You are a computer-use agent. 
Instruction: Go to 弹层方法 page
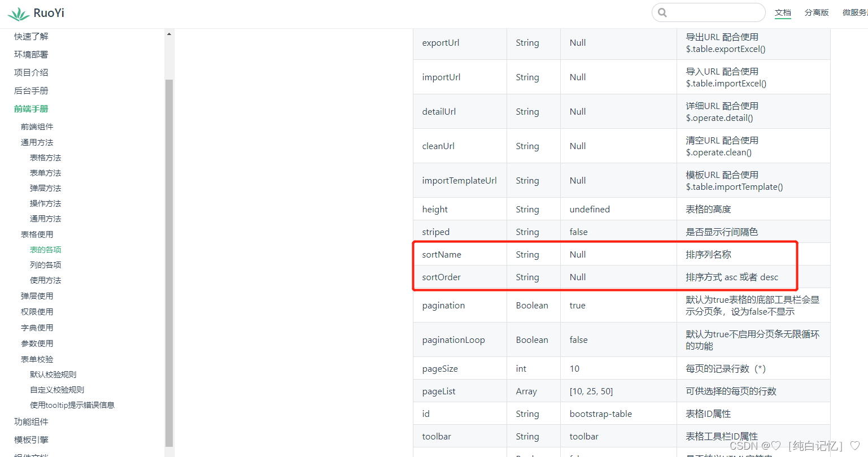pyautogui.click(x=45, y=188)
